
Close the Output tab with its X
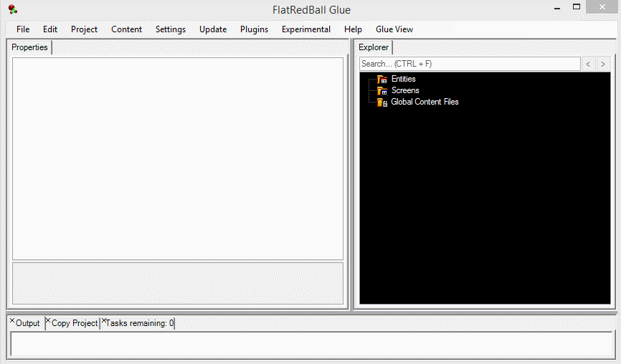pos(12,320)
